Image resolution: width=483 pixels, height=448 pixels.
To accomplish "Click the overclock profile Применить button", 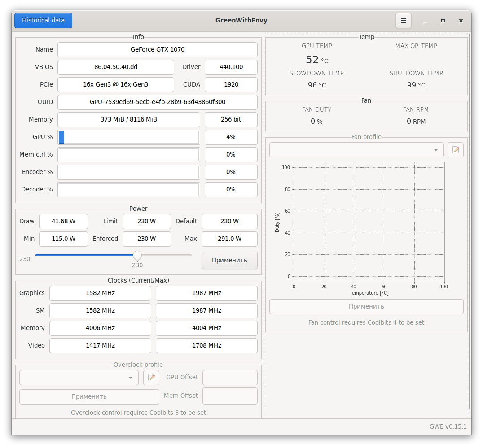I will click(89, 397).
